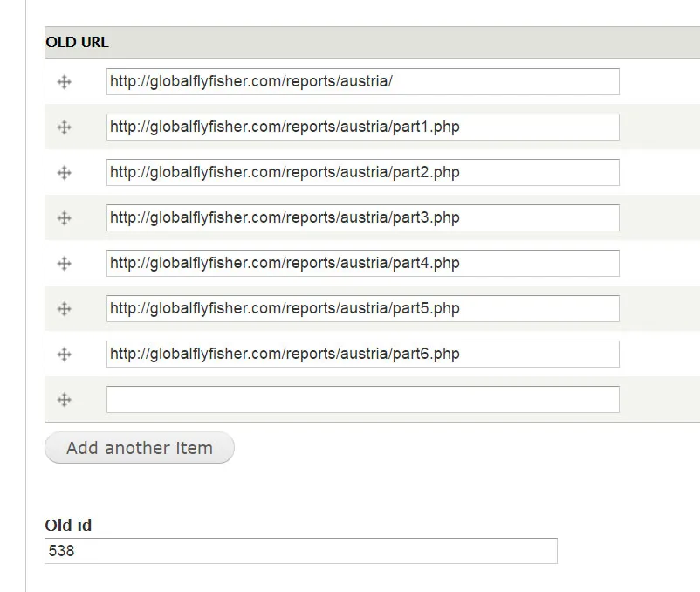Click drag handle beside the austria/ root URL
The image size is (700, 592).
point(64,82)
